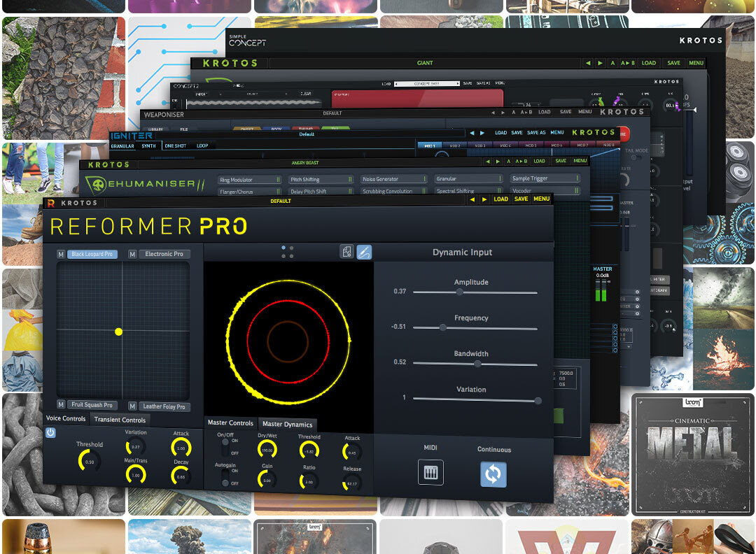Click the Release knob
Image resolution: width=756 pixels, height=554 pixels.
point(352,483)
